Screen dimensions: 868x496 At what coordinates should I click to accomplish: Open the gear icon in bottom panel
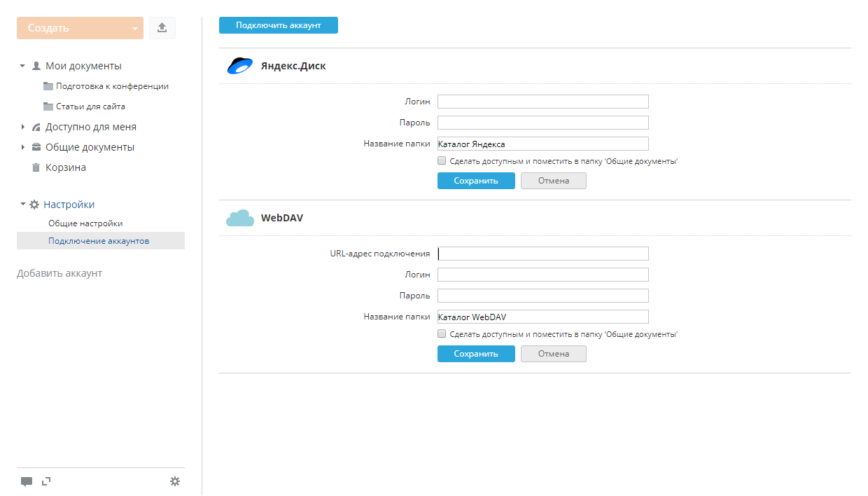175,481
